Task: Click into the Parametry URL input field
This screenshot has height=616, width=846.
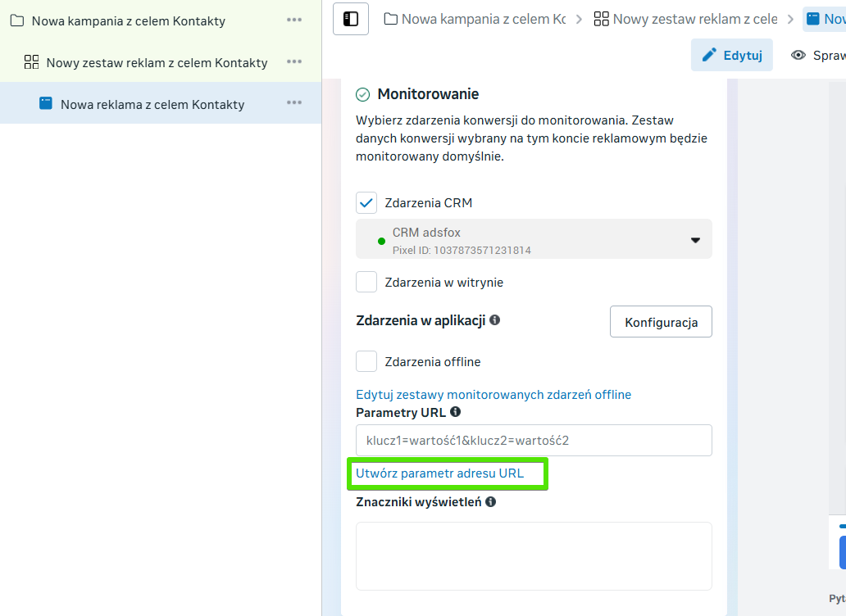Action: (x=534, y=441)
